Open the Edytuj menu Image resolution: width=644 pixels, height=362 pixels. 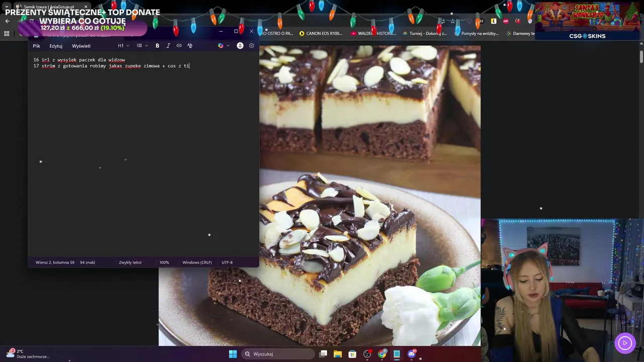click(x=56, y=46)
